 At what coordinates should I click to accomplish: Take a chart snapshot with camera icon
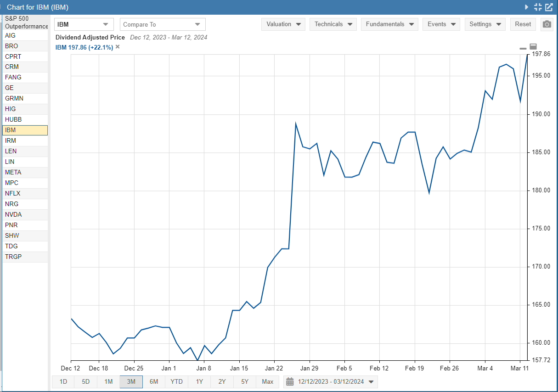pos(547,24)
